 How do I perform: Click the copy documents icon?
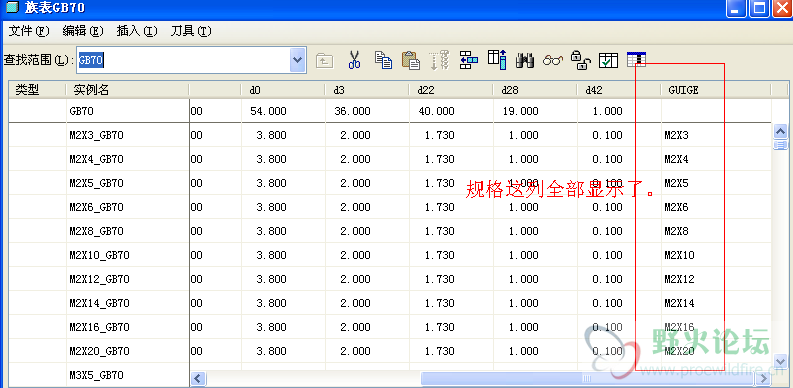point(383,60)
